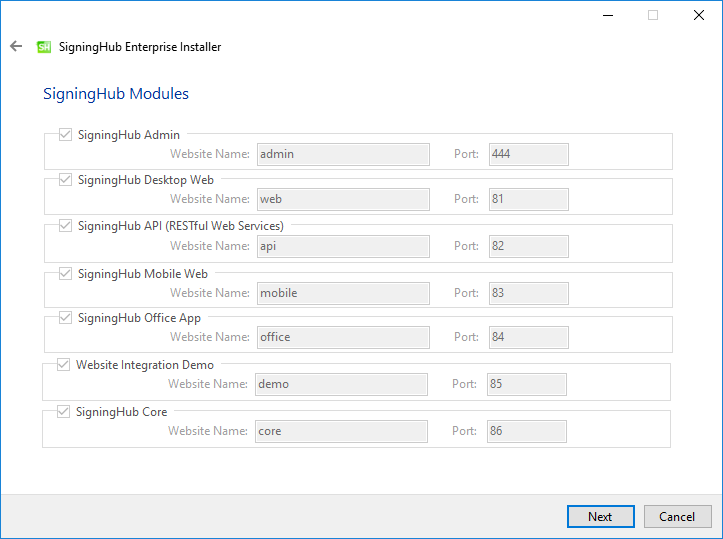
Task: Proceed with the Next button
Action: (x=600, y=516)
